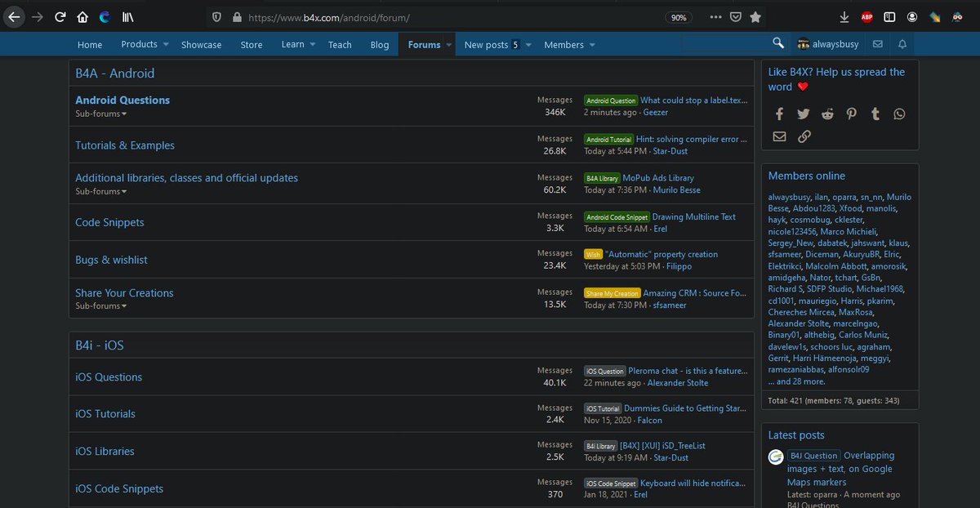Screen dimensions: 980x508
Task: Copy link with the chain icon
Action: click(804, 136)
